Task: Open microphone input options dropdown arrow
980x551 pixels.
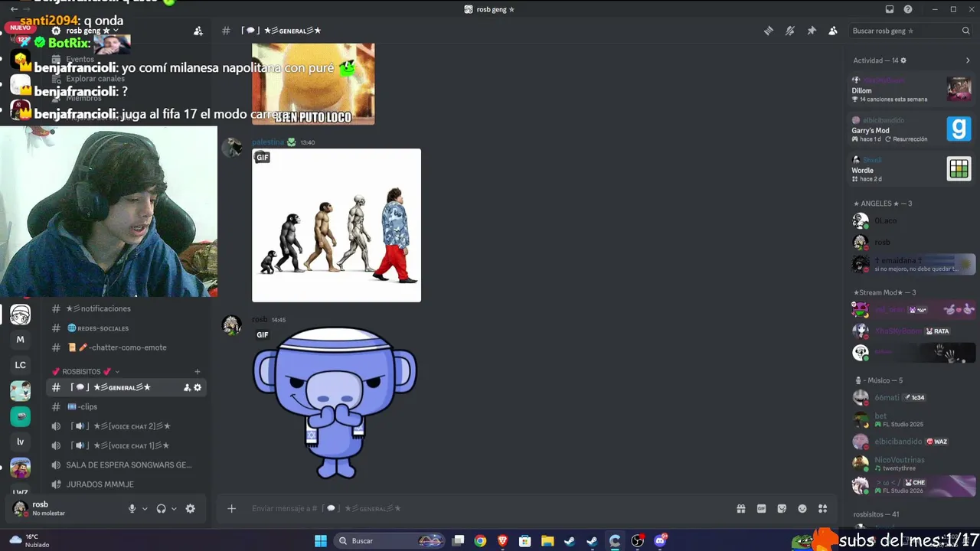Action: (x=145, y=509)
